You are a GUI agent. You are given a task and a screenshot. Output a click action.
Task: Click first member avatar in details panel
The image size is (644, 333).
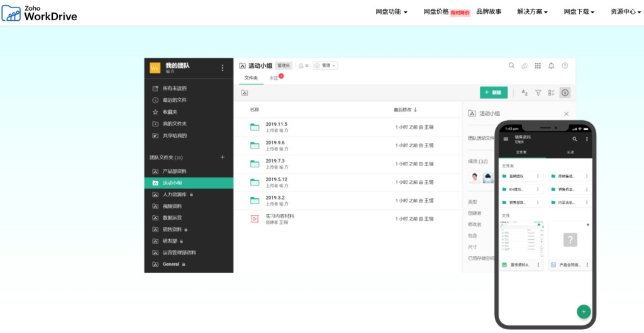tap(475, 178)
